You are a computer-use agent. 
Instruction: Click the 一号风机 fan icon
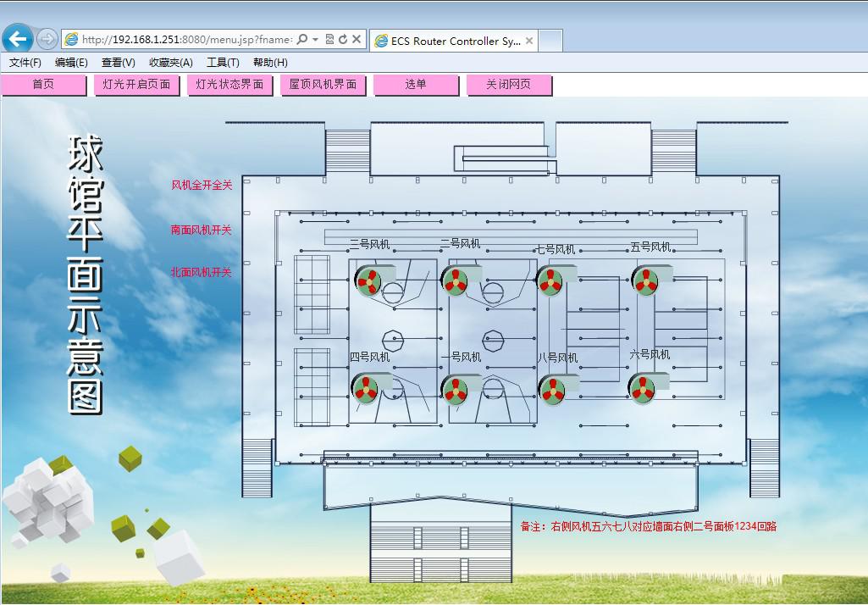point(456,390)
